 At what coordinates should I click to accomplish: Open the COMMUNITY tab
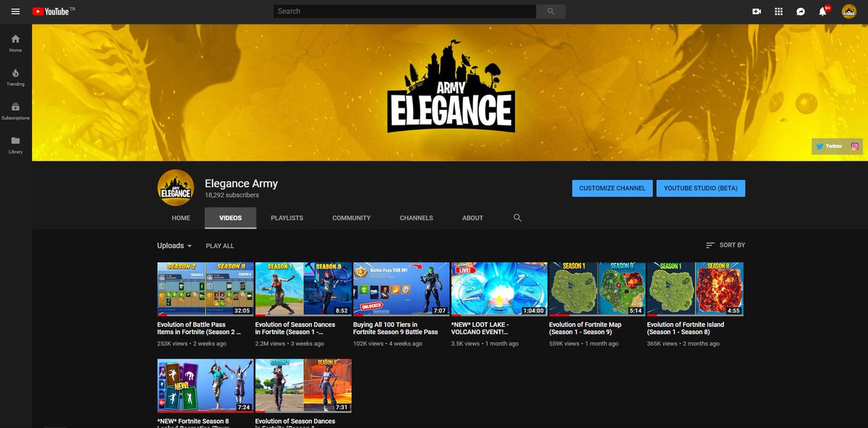point(352,218)
